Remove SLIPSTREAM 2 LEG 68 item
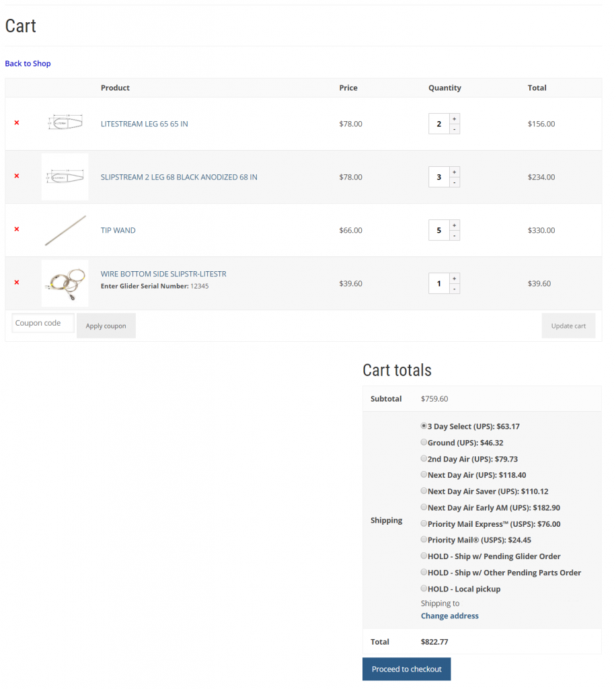Viewport: 616px width, 689px height. tap(17, 176)
